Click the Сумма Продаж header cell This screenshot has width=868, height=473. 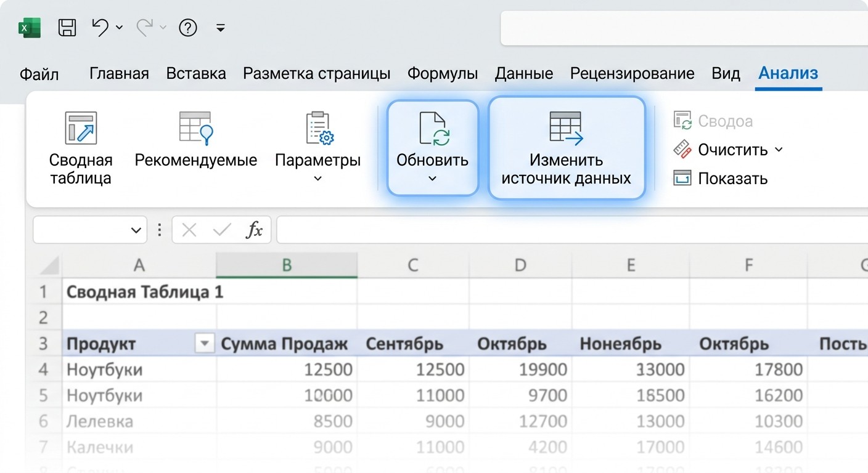tap(287, 344)
